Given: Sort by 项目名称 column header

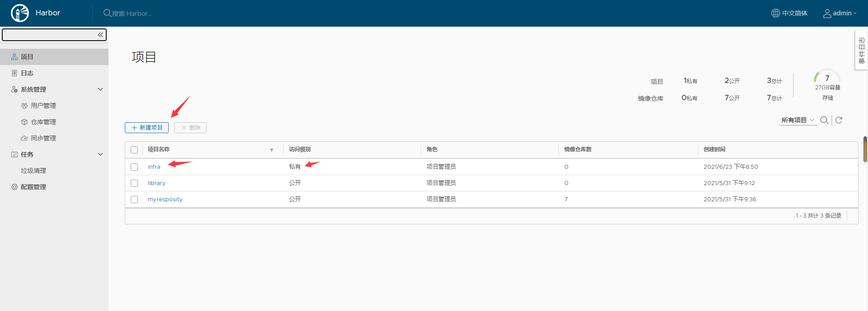Looking at the screenshot, I should pos(159,149).
